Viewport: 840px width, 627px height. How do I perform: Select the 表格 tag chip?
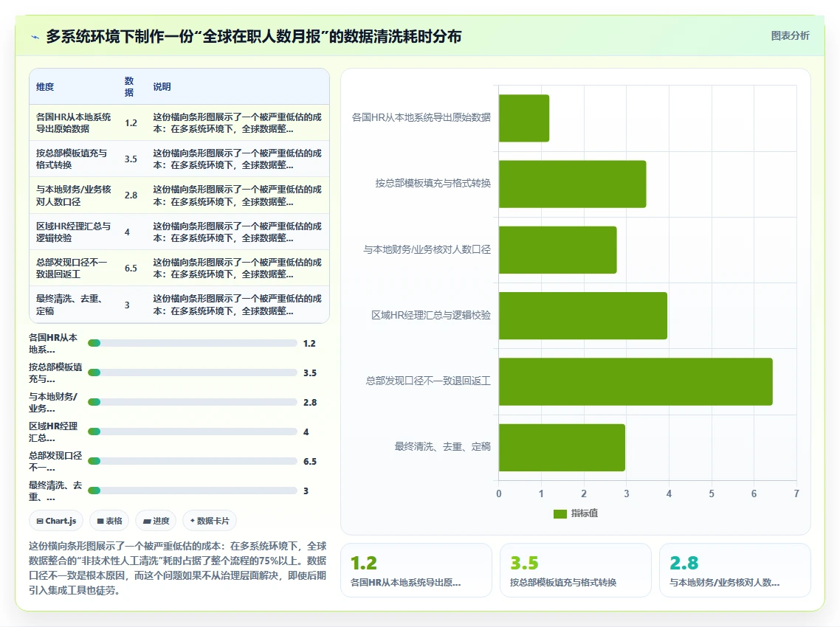[109, 521]
